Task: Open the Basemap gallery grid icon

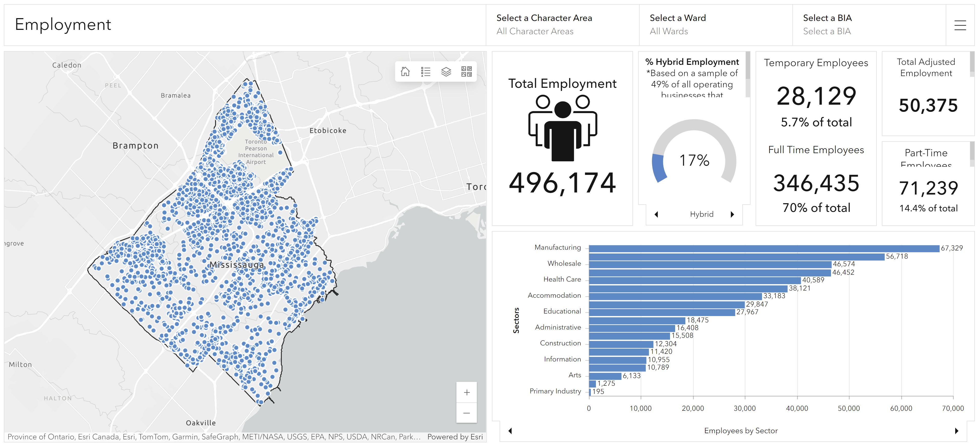Action: pos(466,71)
